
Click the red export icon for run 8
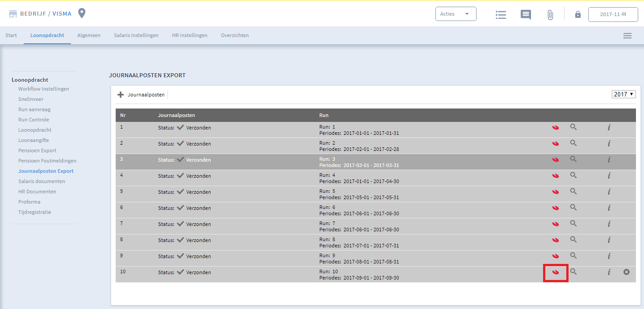(556, 240)
